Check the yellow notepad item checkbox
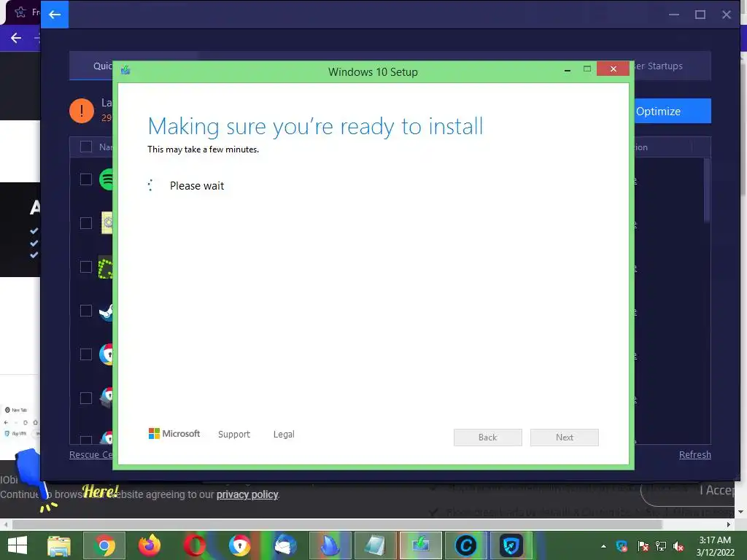This screenshot has height=560, width=747. pos(86,223)
